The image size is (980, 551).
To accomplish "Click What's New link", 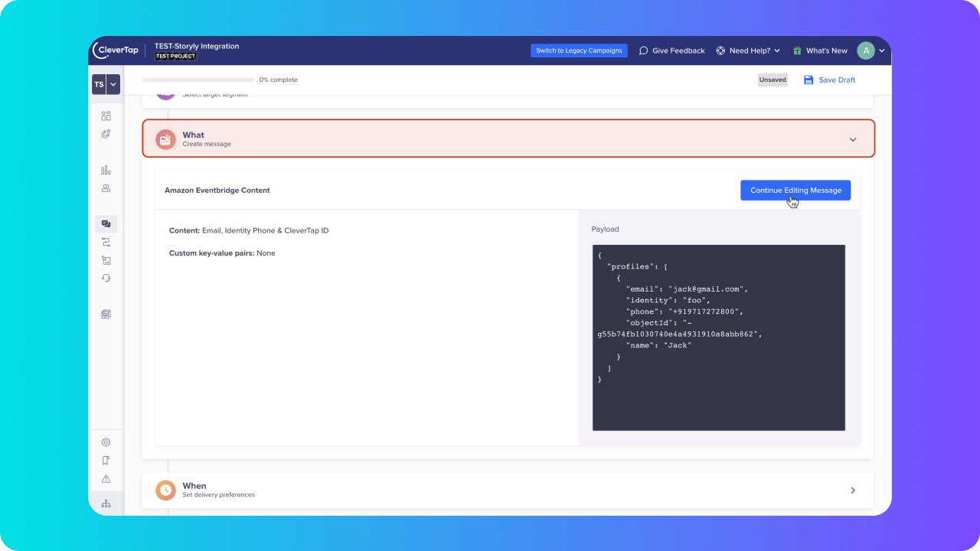I will tap(827, 51).
